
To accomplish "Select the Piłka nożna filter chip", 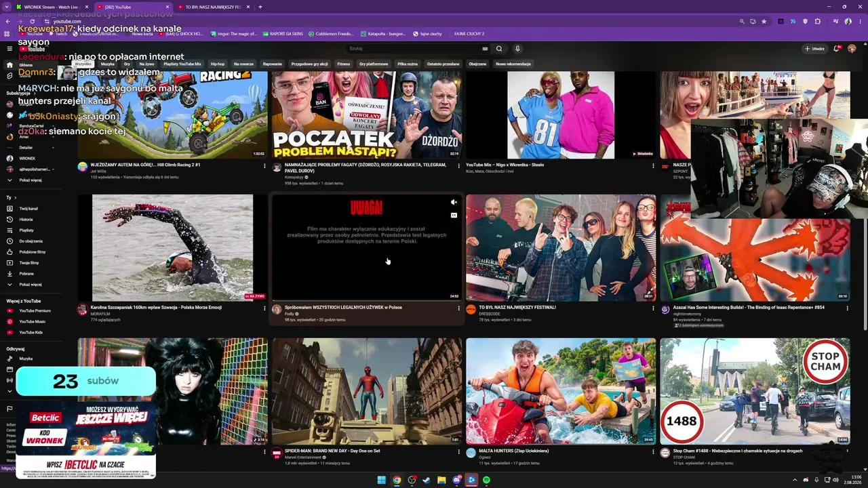I will [x=408, y=64].
